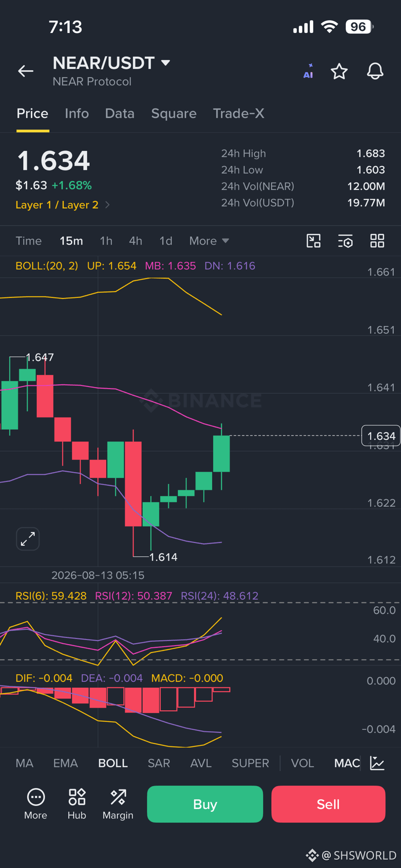This screenshot has height=868, width=401.
Task: Open the indicator chart settings icon
Action: click(x=377, y=763)
